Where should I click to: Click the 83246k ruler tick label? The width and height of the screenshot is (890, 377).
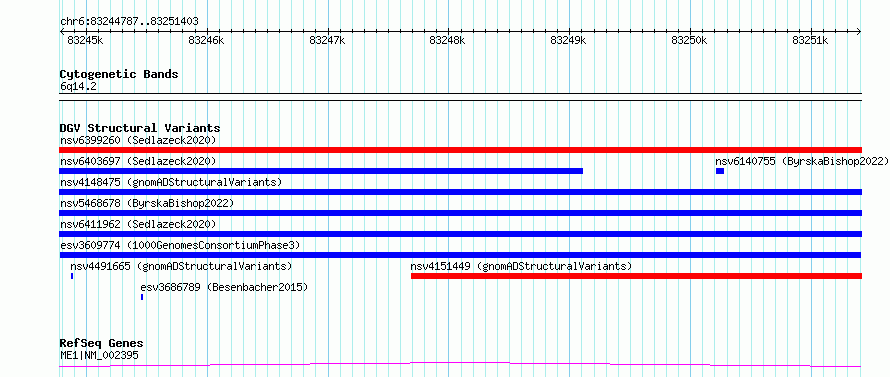pyautogui.click(x=206, y=40)
